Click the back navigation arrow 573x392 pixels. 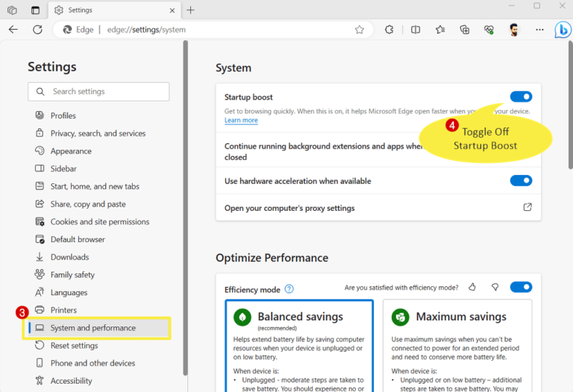13,30
